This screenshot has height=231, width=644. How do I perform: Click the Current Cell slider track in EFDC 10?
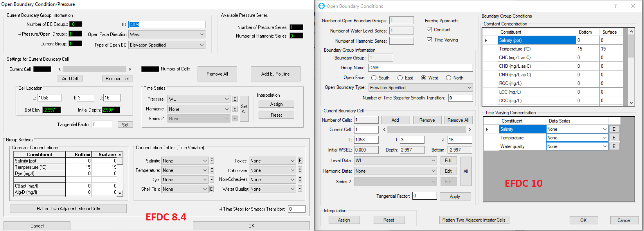point(427,130)
